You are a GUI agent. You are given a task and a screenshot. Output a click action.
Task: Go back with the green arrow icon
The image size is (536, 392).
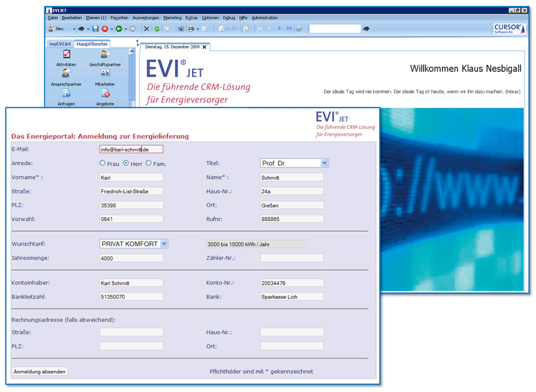coord(119,29)
